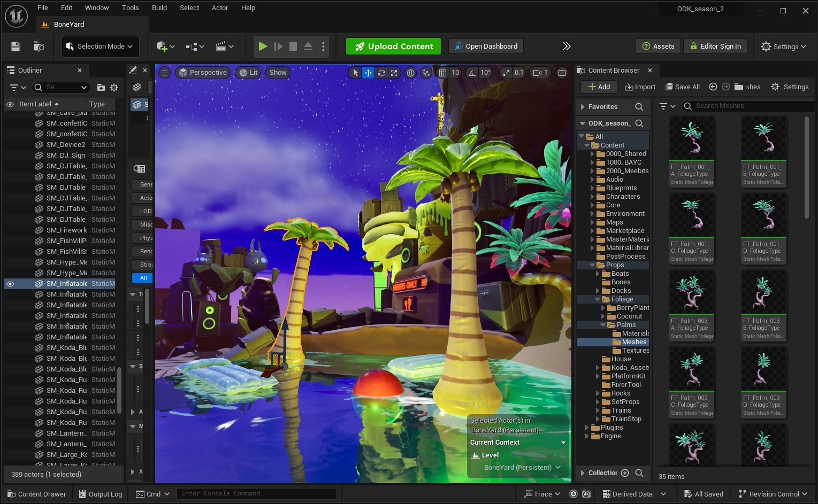
Task: Select the Meshes folder in tree
Action: 634,342
